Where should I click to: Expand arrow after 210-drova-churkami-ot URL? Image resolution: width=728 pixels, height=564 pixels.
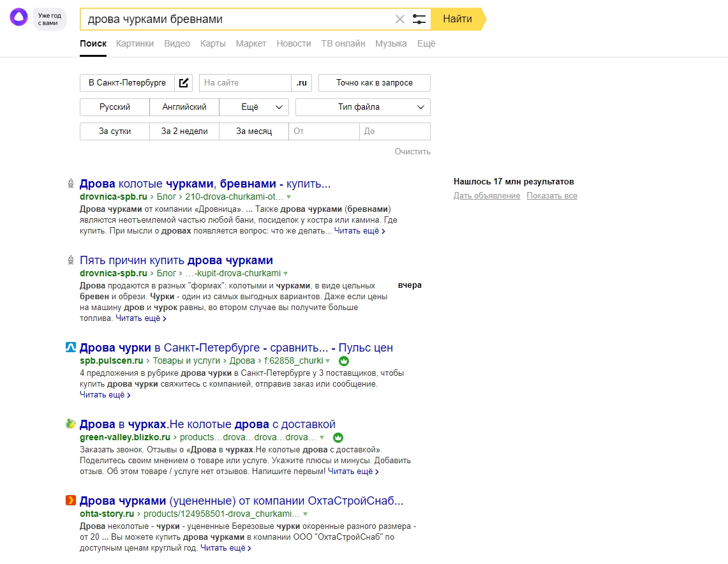(289, 197)
